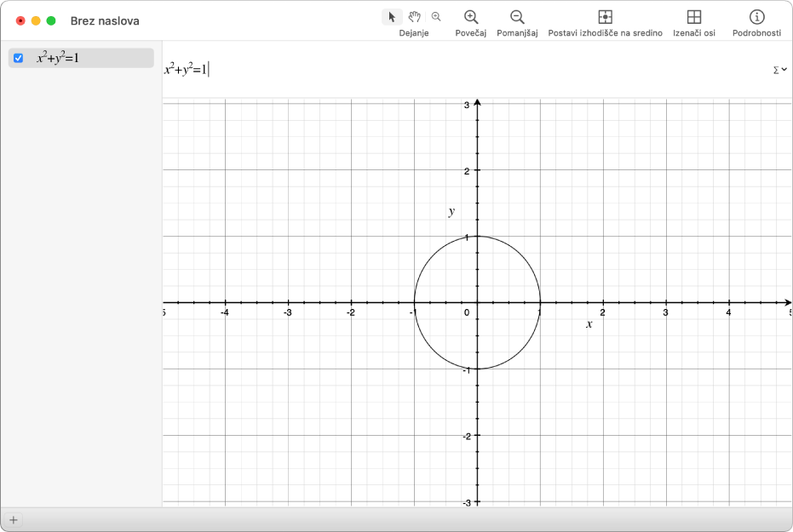Click into the equation input field
The width and height of the screenshot is (793, 532).
(465, 70)
